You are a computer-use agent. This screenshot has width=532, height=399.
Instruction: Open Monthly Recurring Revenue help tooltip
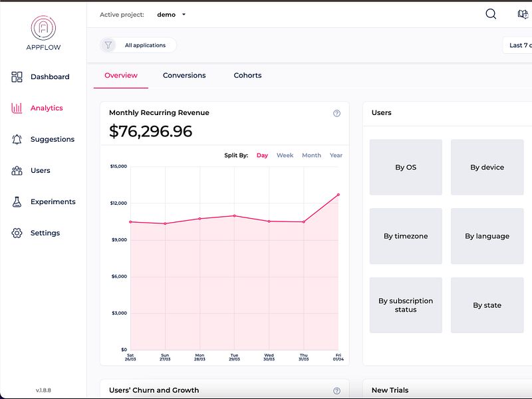click(338, 112)
